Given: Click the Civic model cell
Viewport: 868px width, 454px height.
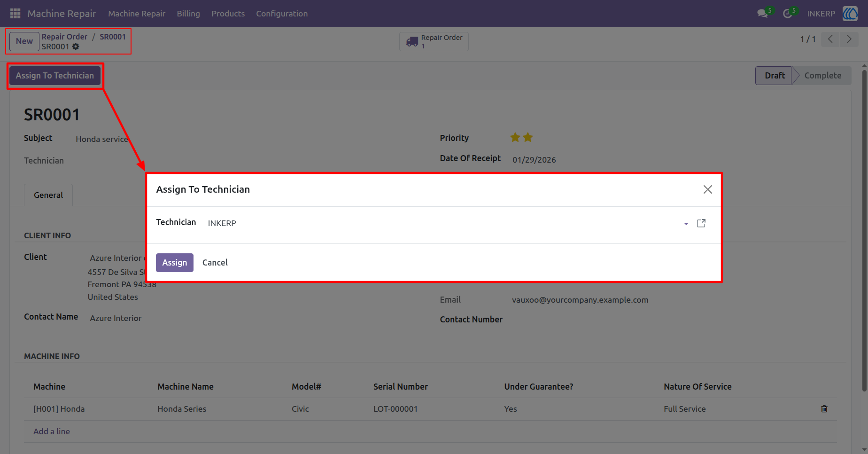Looking at the screenshot, I should pos(300,409).
